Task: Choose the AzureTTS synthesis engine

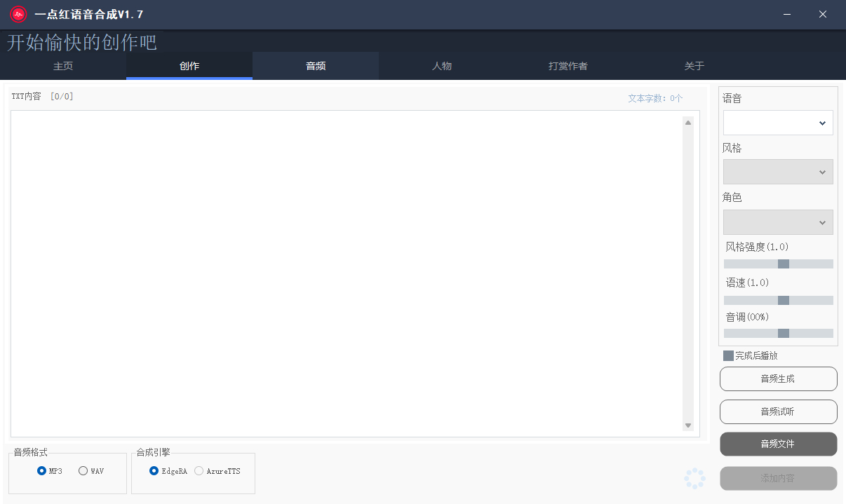Action: point(199,471)
